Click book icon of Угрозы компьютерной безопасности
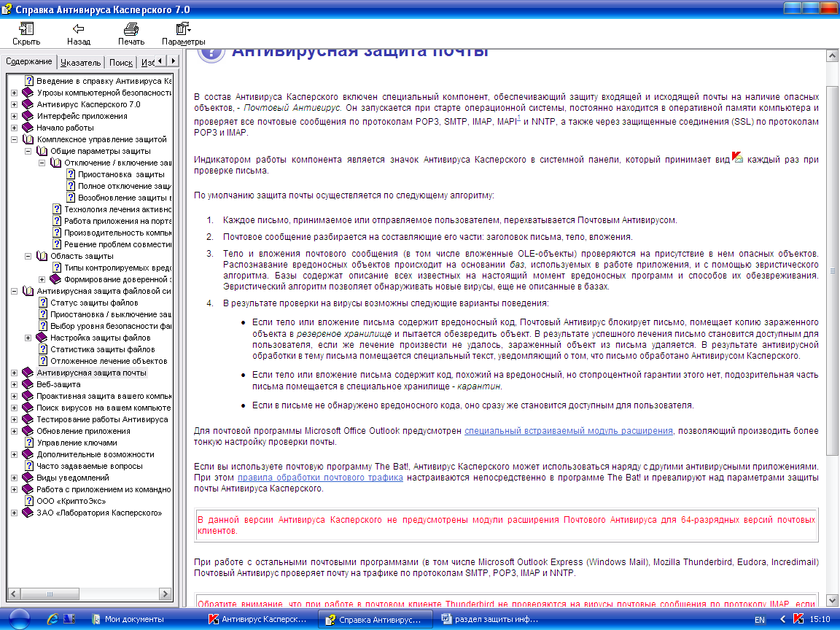Screen dimensions: 840x630 point(28,93)
